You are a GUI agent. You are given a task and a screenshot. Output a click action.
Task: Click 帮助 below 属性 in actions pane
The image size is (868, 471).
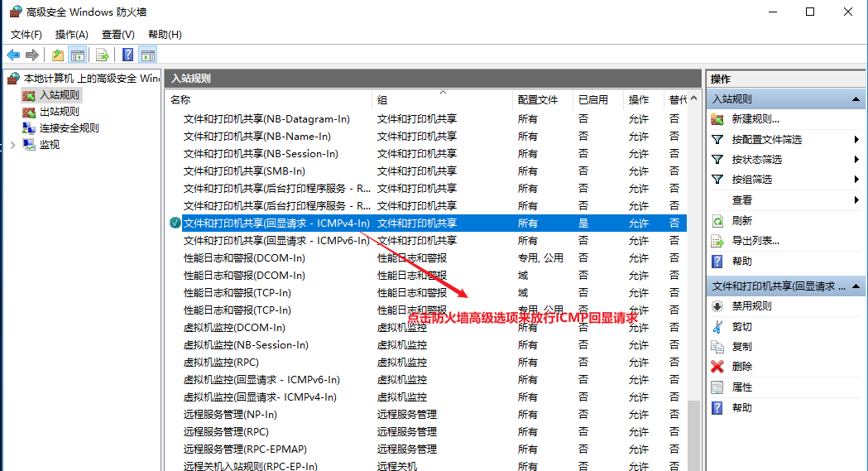point(741,408)
